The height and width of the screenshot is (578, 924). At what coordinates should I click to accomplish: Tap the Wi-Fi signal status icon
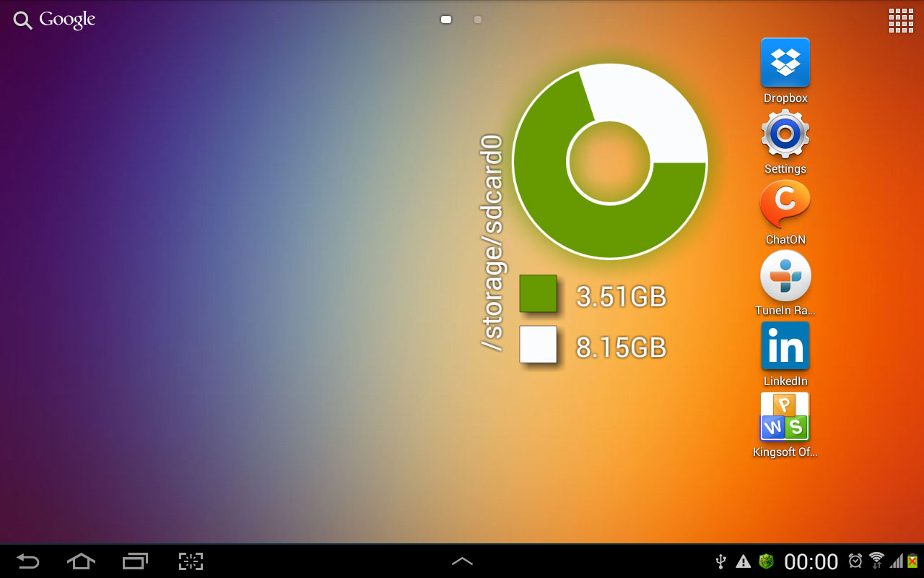coord(876,560)
